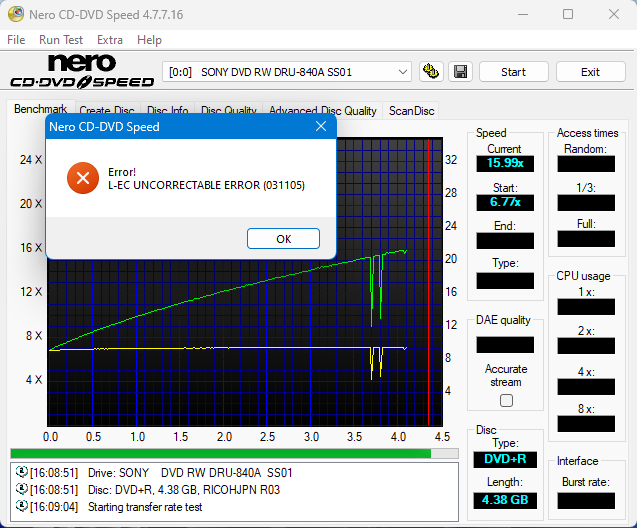Click the floppy disk save icon

click(x=460, y=72)
